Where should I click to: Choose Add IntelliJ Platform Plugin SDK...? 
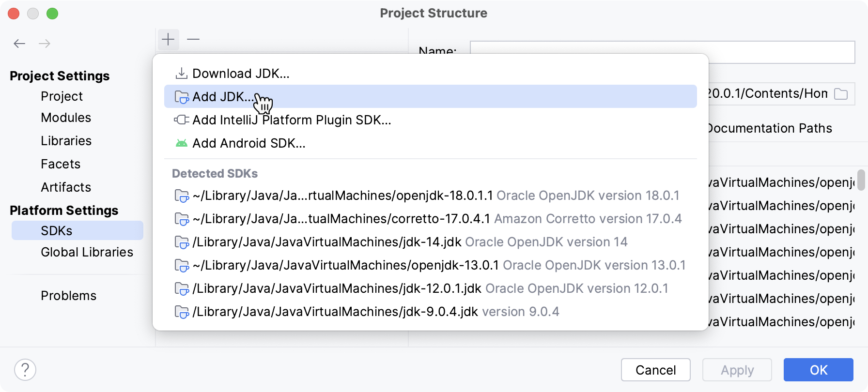(x=430, y=120)
